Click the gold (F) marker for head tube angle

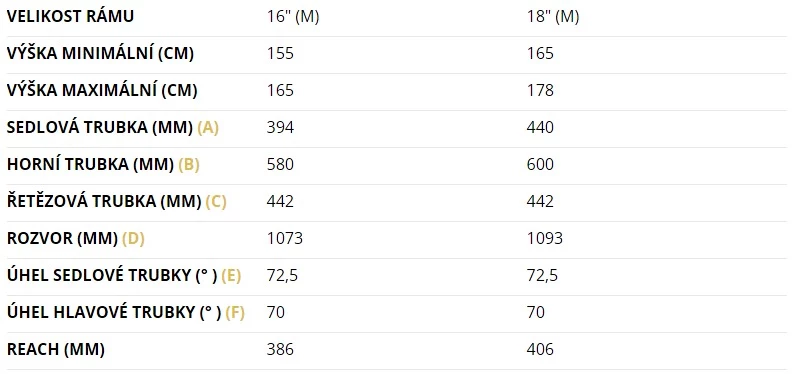pyautogui.click(x=235, y=313)
